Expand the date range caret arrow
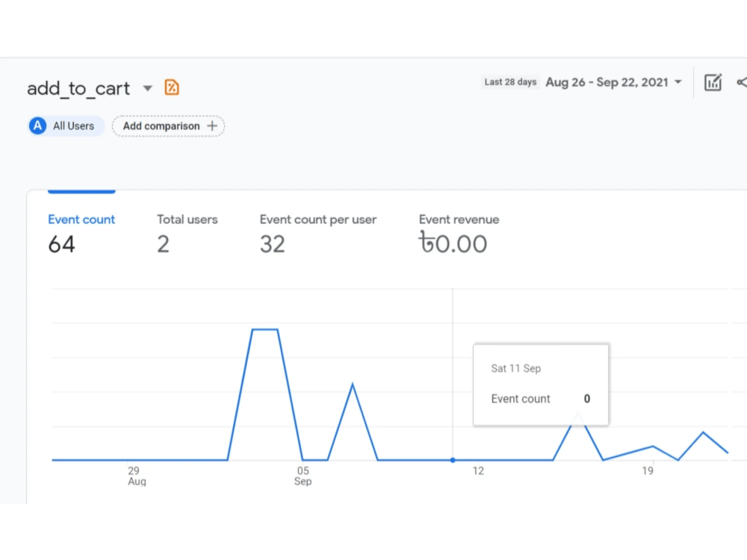The image size is (747, 560). [x=678, y=82]
